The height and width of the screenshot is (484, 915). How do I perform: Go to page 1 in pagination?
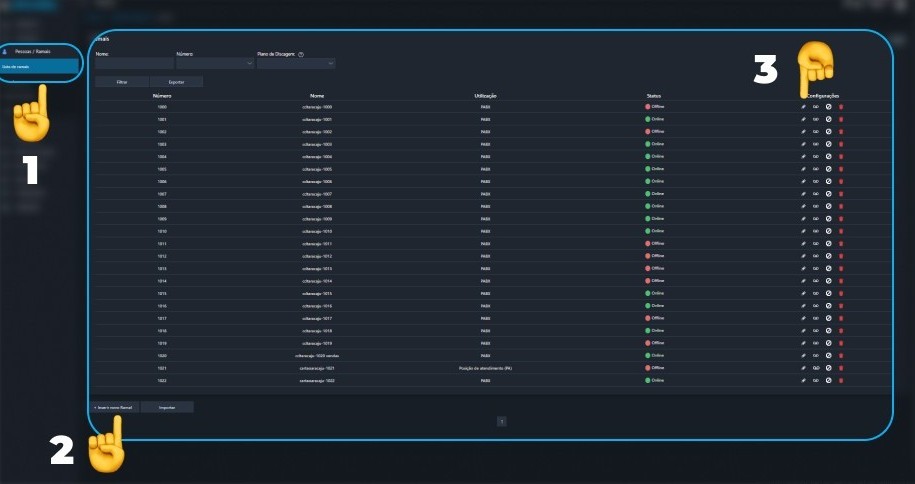point(501,421)
